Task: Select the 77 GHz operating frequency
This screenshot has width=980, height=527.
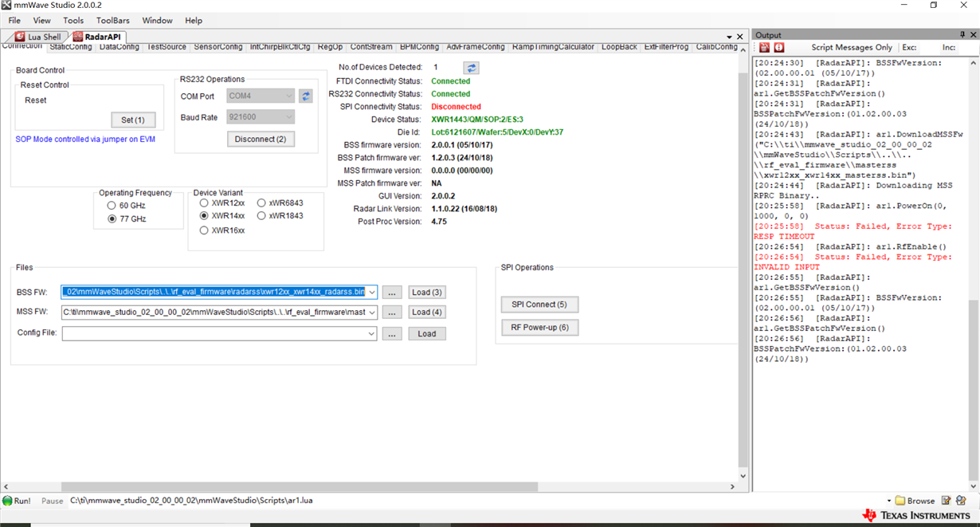Action: coord(127,219)
